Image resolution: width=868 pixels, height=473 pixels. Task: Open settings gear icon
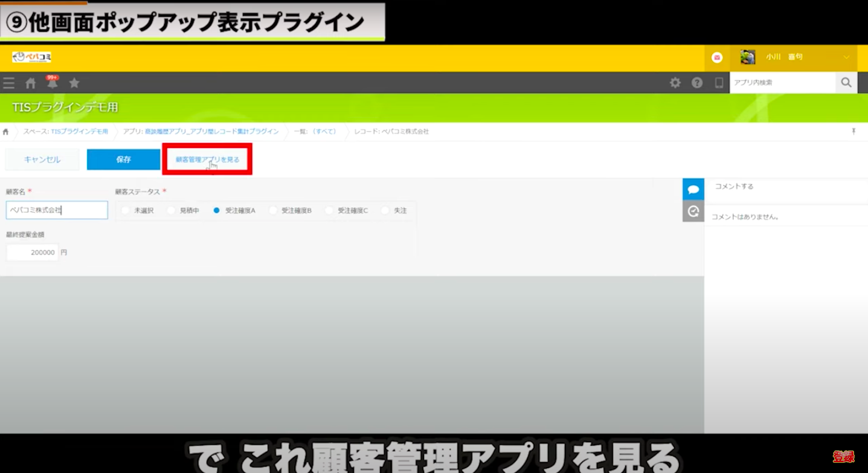pyautogui.click(x=675, y=83)
